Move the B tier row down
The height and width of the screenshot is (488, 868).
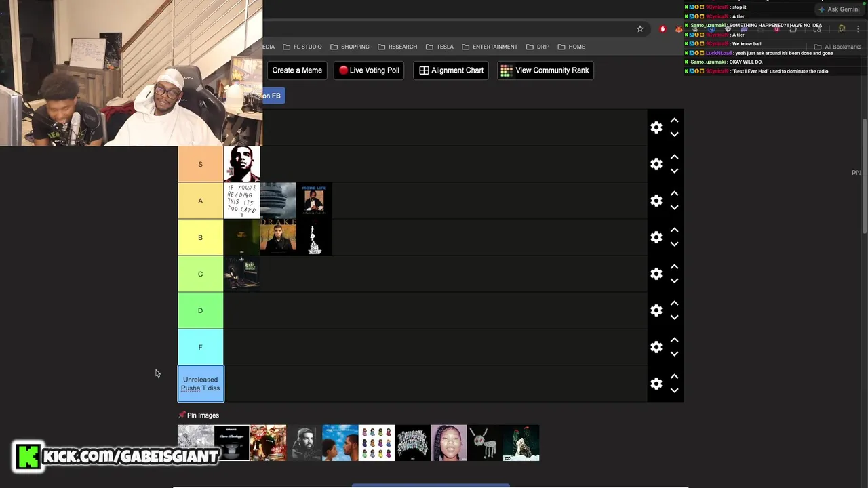pyautogui.click(x=674, y=244)
